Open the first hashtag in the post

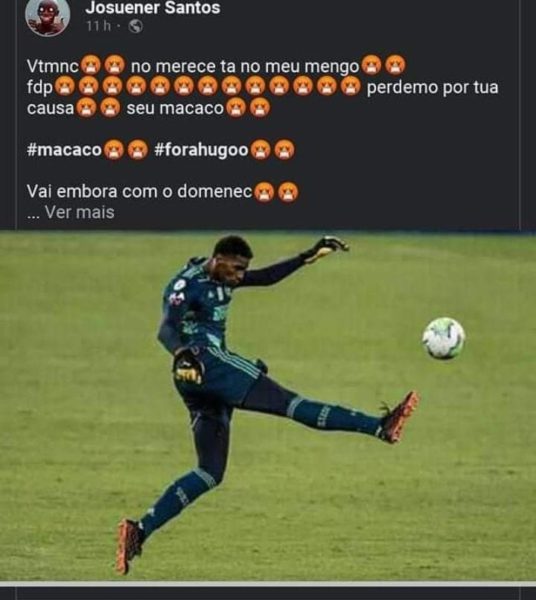coord(64,150)
